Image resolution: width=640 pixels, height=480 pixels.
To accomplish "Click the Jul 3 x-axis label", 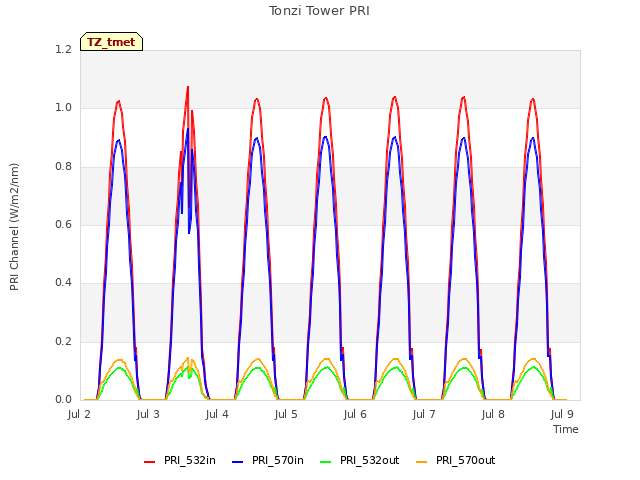I will tap(148, 414).
